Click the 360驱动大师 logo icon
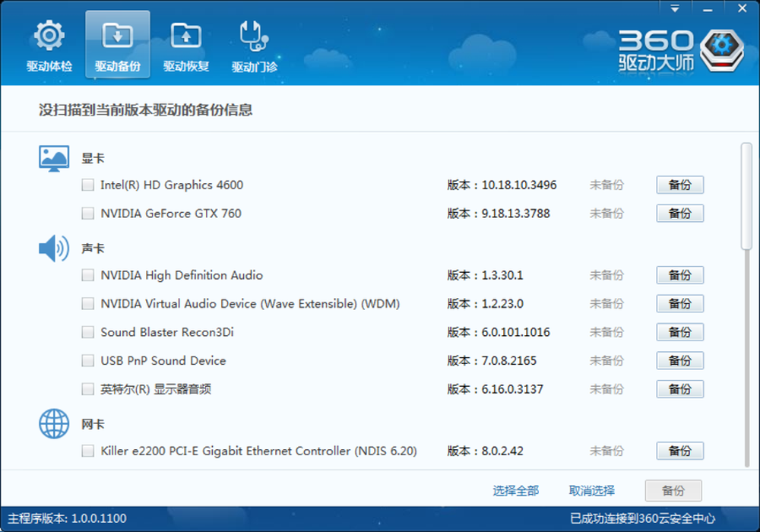The width and height of the screenshot is (760, 532). pos(722,50)
